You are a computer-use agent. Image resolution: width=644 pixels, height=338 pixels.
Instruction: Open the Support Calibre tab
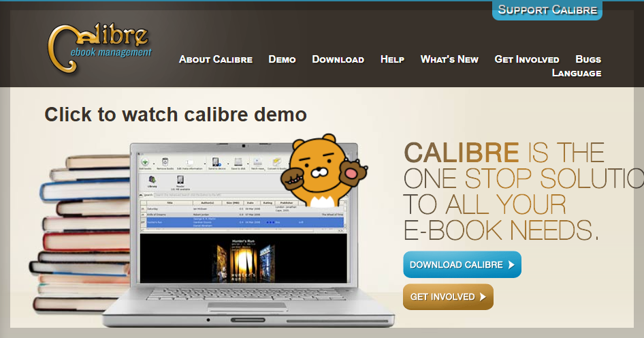coord(547,10)
